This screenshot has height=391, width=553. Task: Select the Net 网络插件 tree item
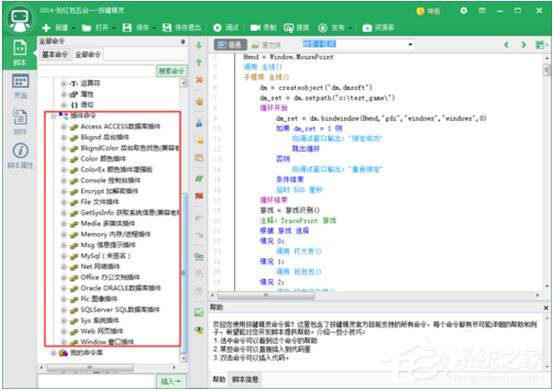100,267
